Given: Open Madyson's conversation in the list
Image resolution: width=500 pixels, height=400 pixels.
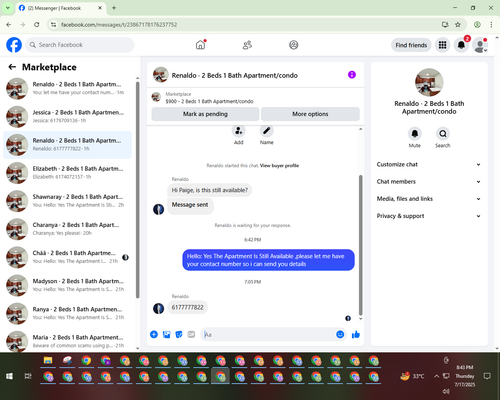Looking at the screenshot, I should click(67, 285).
